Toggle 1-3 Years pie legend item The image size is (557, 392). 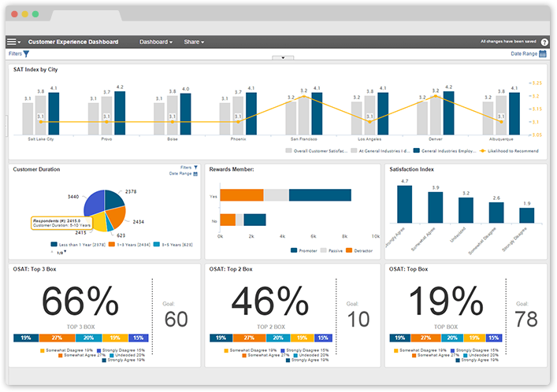click(x=130, y=245)
